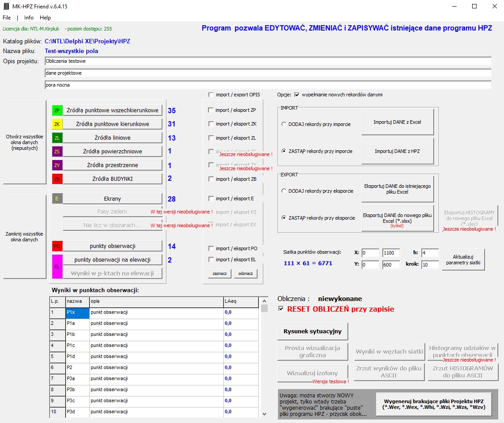Click the gray E screens icon
504x423 pixels.
pyautogui.click(x=57, y=199)
